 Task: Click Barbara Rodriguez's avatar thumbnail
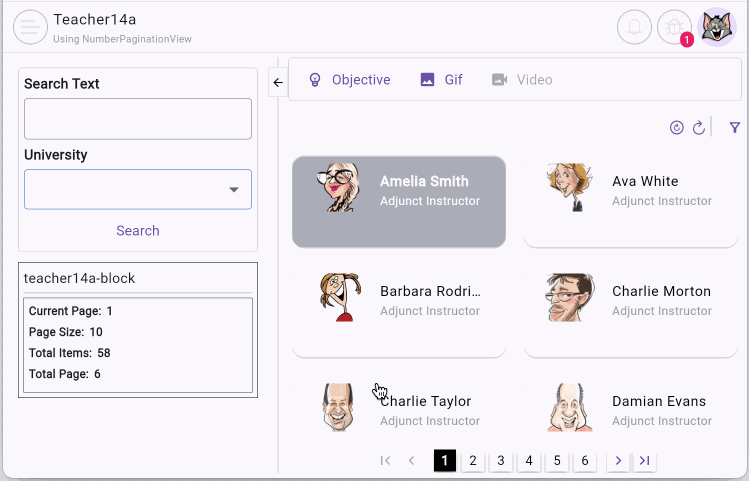pyautogui.click(x=337, y=298)
